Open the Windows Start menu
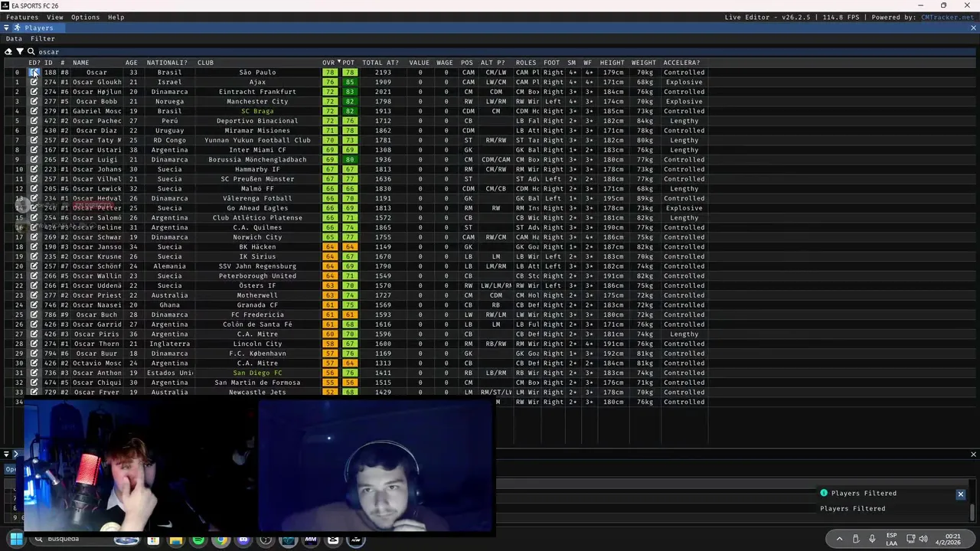Screen dimensions: 980x551 coord(16,540)
